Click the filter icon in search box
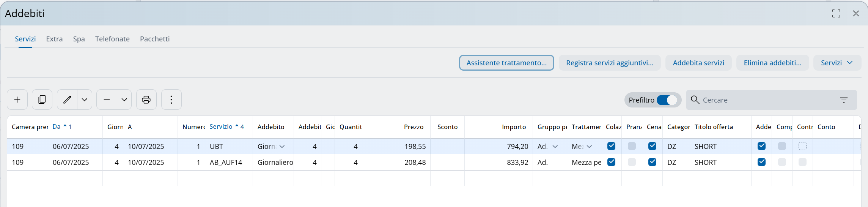 844,100
